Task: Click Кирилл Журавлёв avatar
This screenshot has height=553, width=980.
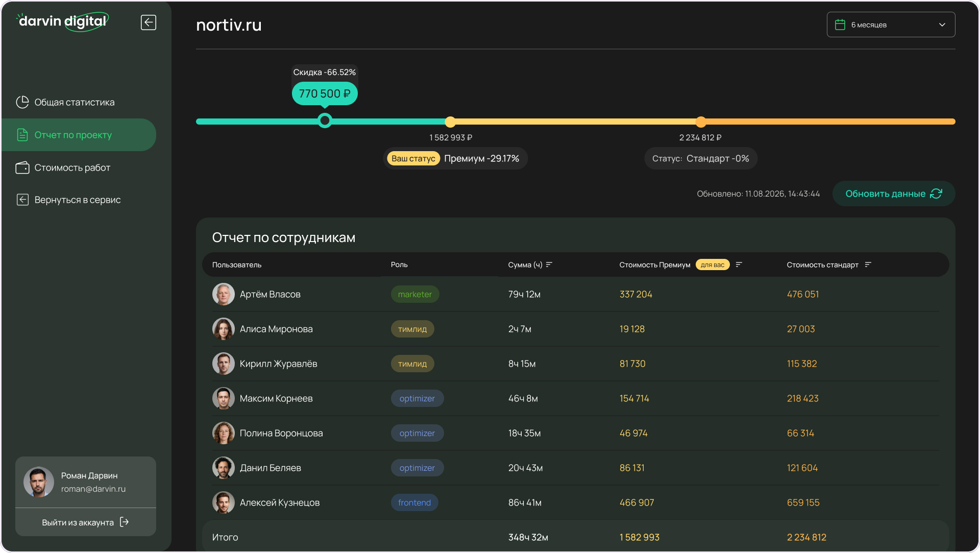Action: [x=224, y=364]
